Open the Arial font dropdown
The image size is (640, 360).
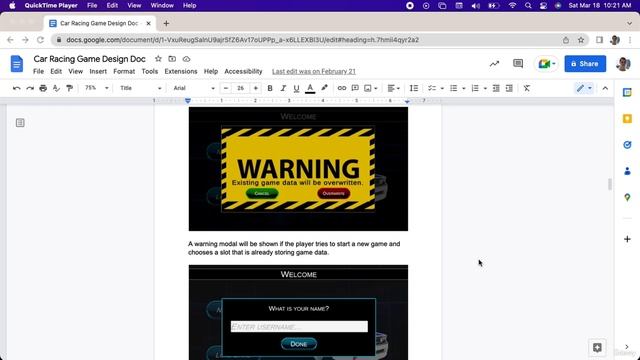tap(194, 88)
